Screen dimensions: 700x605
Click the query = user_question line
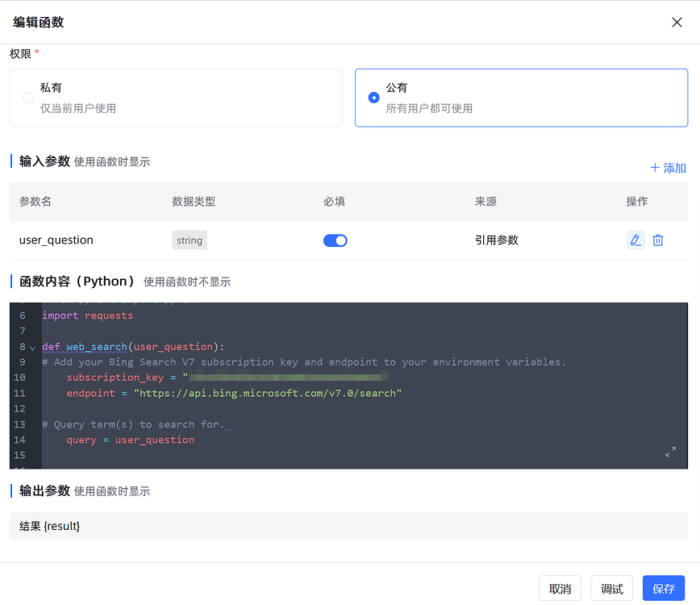tap(131, 440)
